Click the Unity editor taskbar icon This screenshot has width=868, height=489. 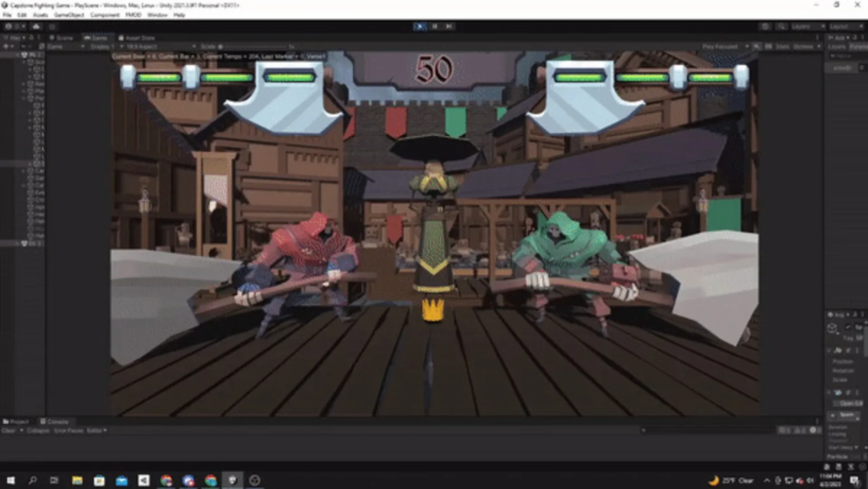click(232, 480)
